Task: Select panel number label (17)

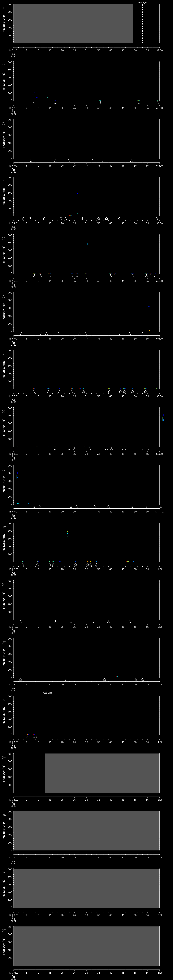Action: [x=4, y=930]
